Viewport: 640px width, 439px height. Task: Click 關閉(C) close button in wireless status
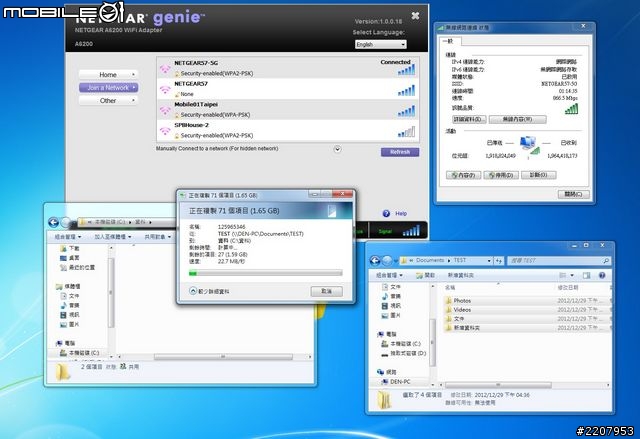tap(574, 194)
